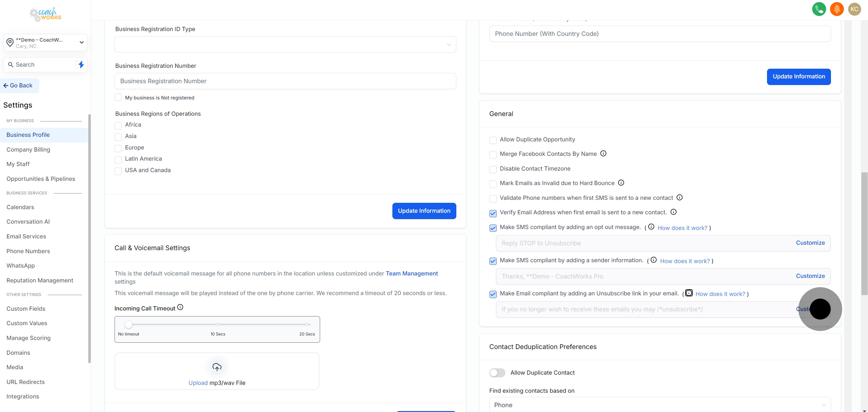Click the Business Registration Number input field
This screenshot has height=412, width=868.
[285, 81]
